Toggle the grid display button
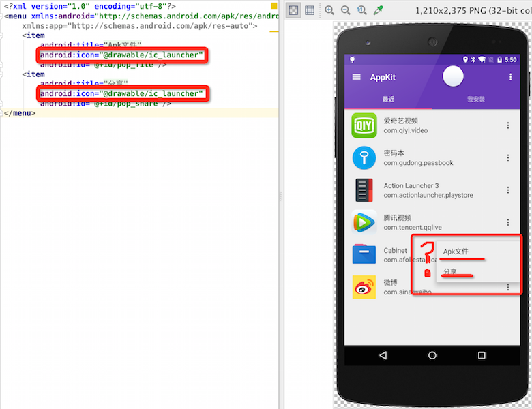This screenshot has height=409, width=532. (x=309, y=10)
